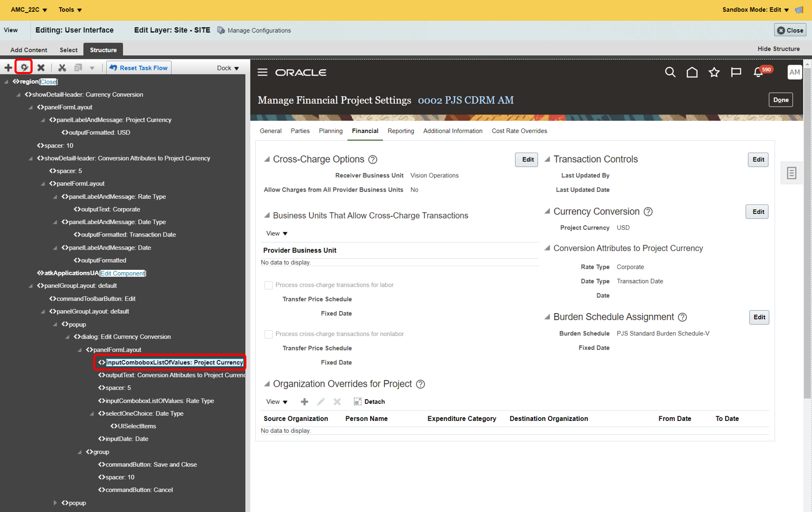Open the Reporting tab
812x512 pixels.
click(x=401, y=131)
